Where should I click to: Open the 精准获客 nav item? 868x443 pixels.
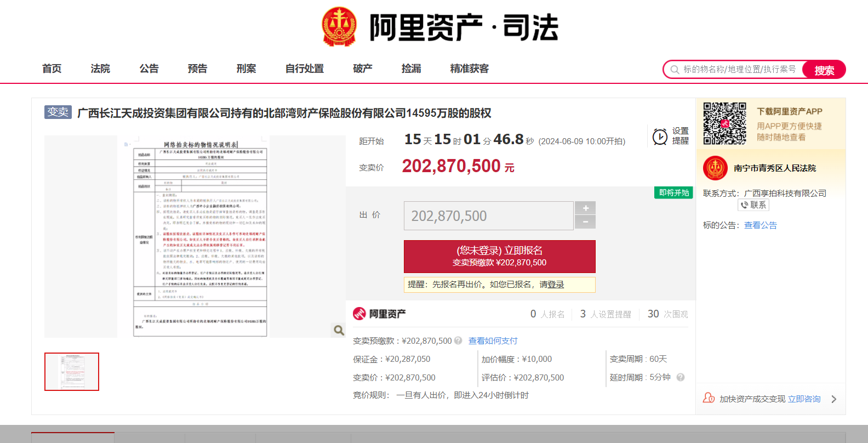tap(470, 69)
